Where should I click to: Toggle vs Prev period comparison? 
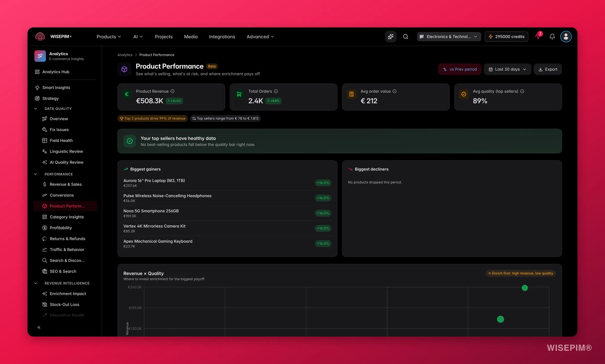coord(460,69)
